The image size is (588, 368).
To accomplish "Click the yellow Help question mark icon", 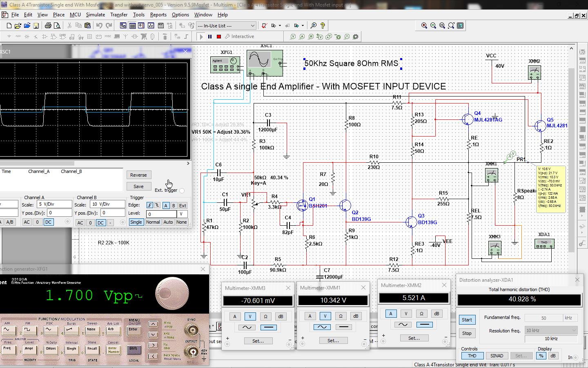I will pos(323,25).
